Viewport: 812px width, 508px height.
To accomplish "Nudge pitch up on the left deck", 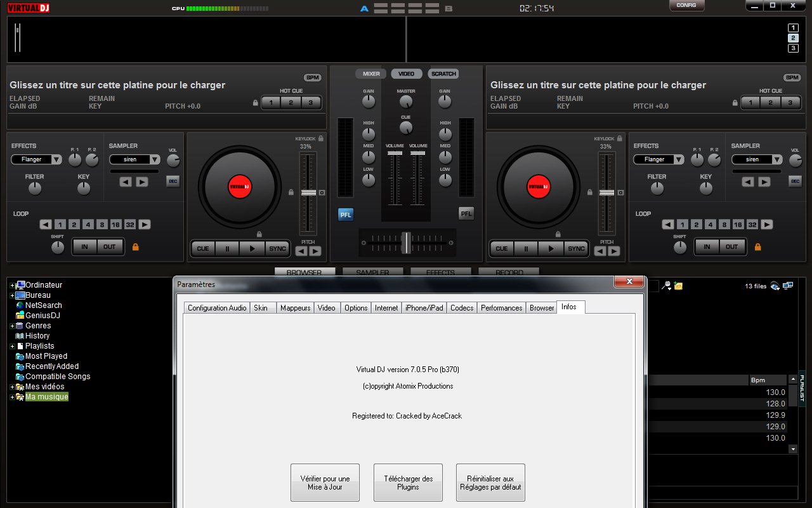I will pos(315,251).
